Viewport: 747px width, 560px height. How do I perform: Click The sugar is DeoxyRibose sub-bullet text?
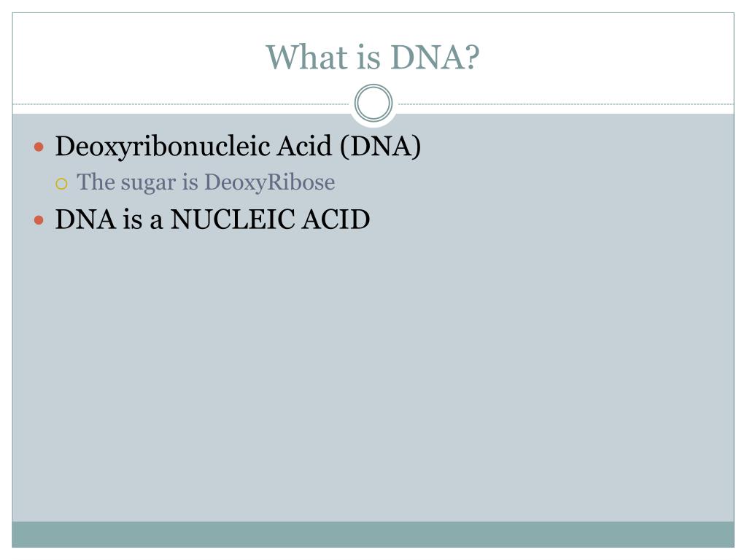coord(206,183)
